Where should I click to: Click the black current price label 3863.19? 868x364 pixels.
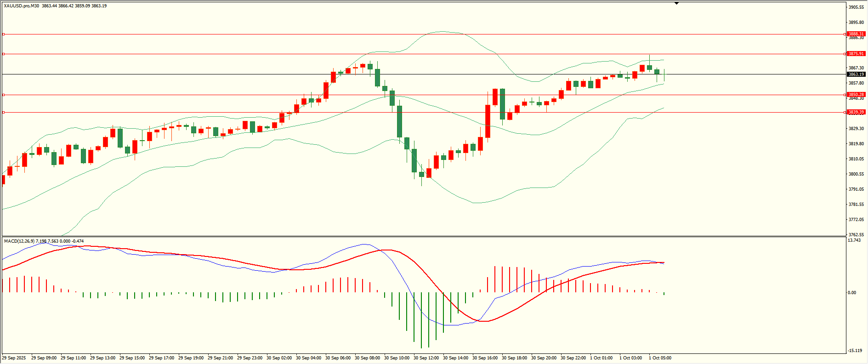(x=856, y=74)
